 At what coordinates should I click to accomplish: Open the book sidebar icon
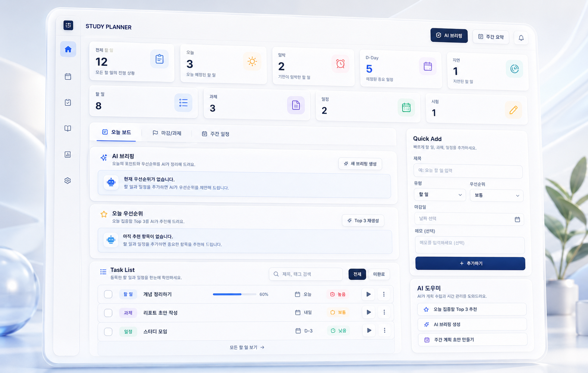click(68, 128)
